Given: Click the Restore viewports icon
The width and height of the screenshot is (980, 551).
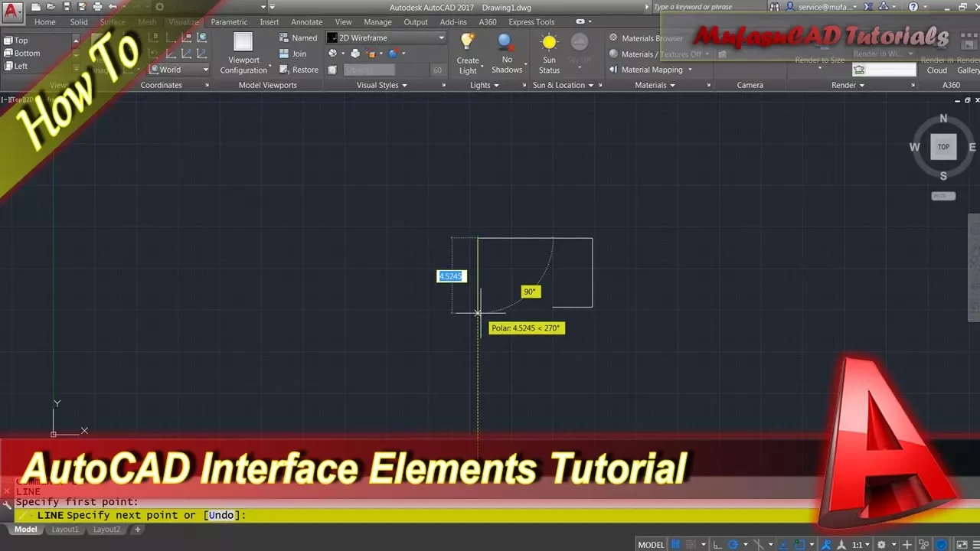Looking at the screenshot, I should coord(283,70).
